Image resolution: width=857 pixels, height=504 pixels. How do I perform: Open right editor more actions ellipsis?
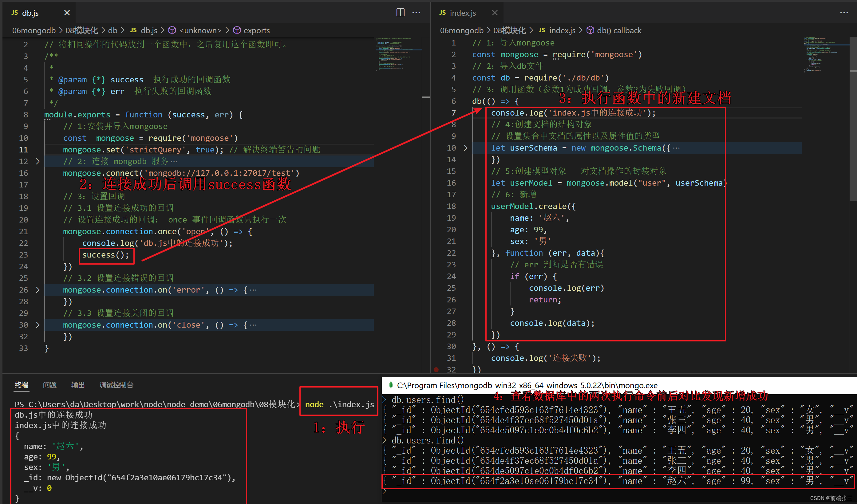pos(844,13)
